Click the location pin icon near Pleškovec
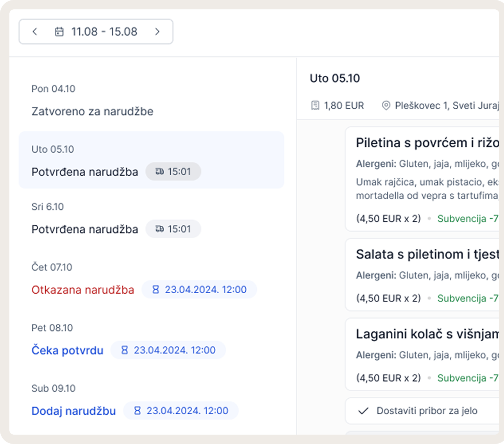 pos(386,105)
